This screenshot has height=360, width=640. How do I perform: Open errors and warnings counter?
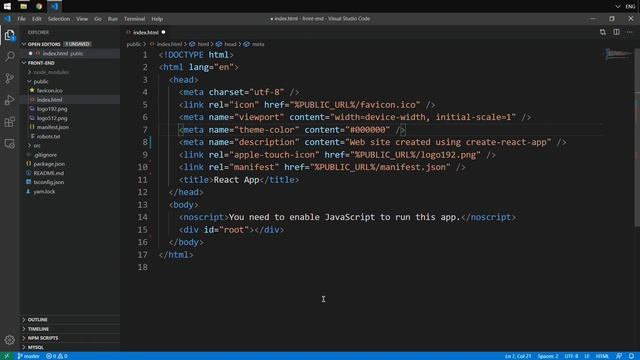[x=57, y=356]
